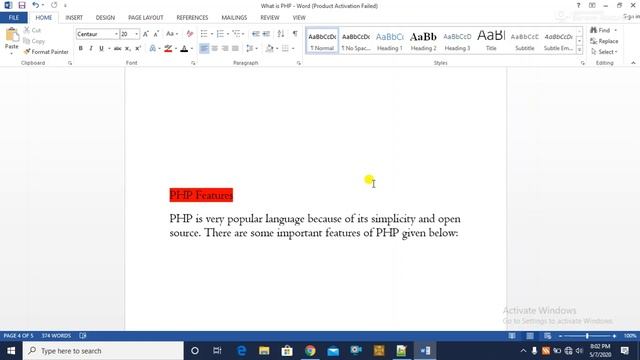Toggle bullet list formatting
The width and height of the screenshot is (640, 360).
[x=204, y=34]
